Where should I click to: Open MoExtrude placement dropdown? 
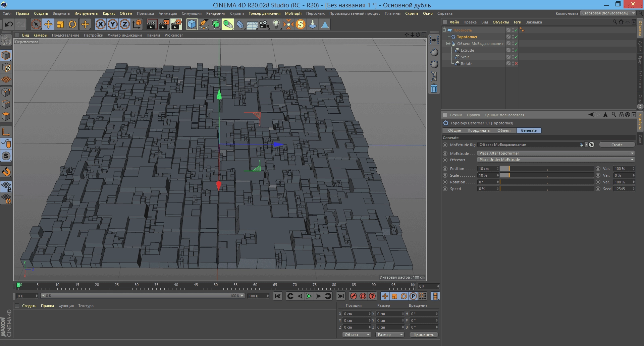click(x=556, y=153)
